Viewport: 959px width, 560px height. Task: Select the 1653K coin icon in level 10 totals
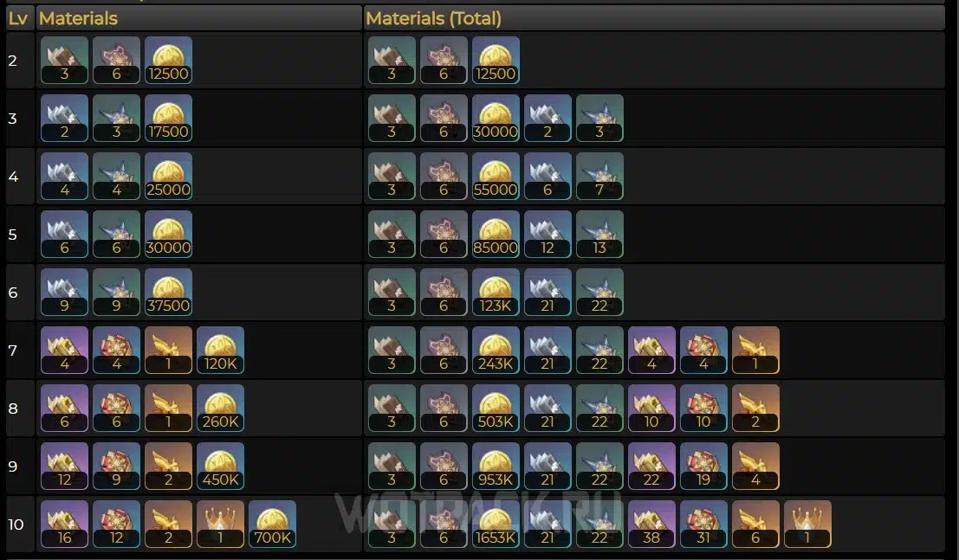[x=496, y=524]
